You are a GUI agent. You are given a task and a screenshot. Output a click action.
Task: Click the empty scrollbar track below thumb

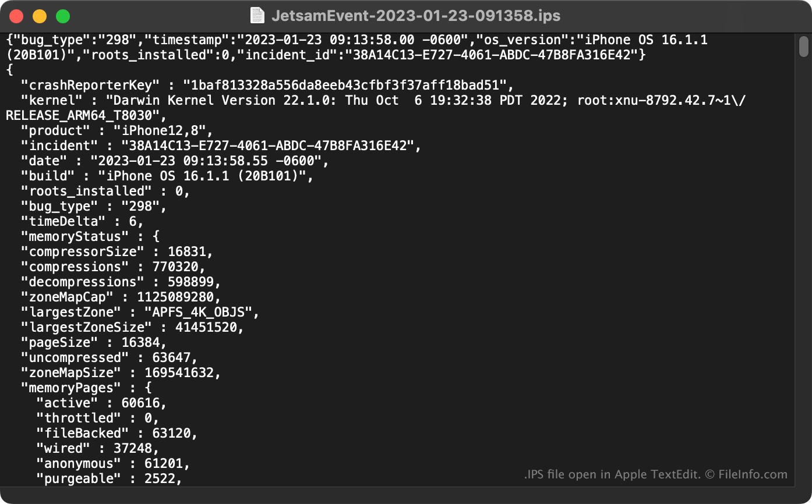tap(804, 274)
